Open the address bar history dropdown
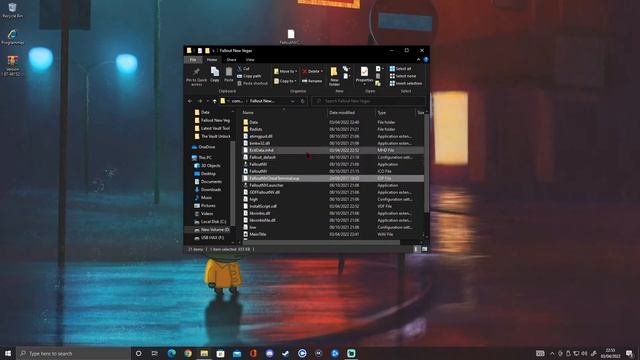 point(292,101)
